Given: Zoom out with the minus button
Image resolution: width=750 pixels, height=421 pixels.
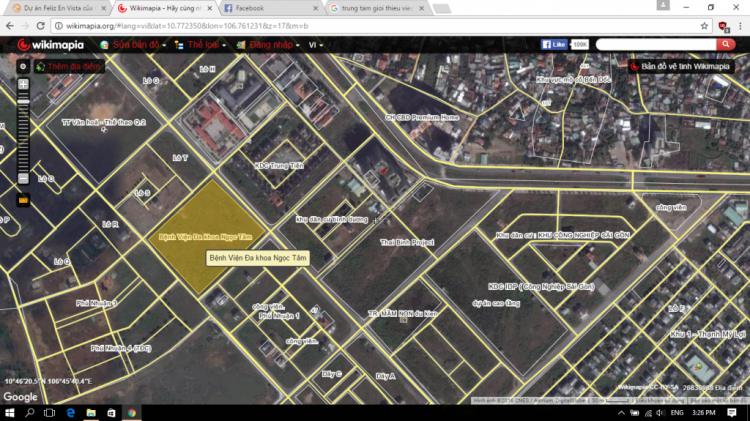Looking at the screenshot, I should 23,178.
